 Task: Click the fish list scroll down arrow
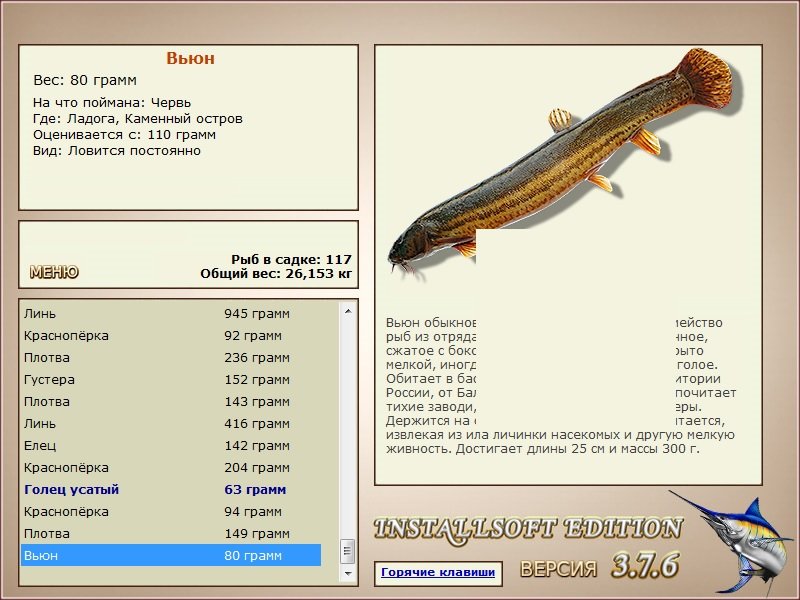click(348, 573)
